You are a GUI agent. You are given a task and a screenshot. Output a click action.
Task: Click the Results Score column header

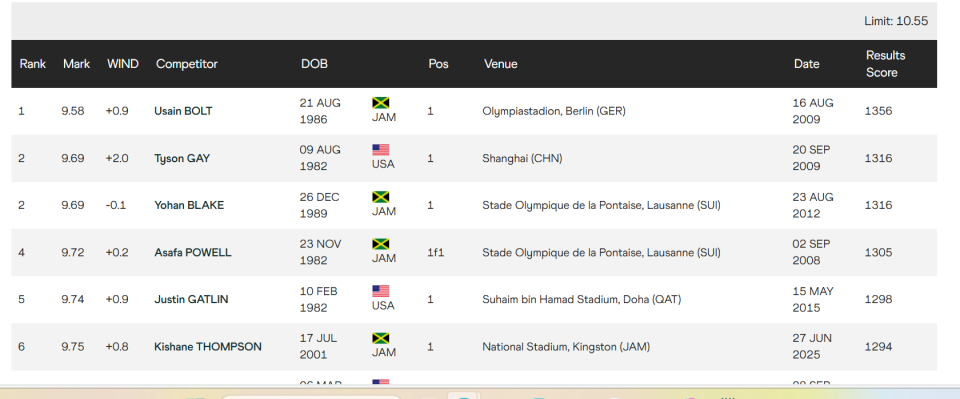coord(885,64)
